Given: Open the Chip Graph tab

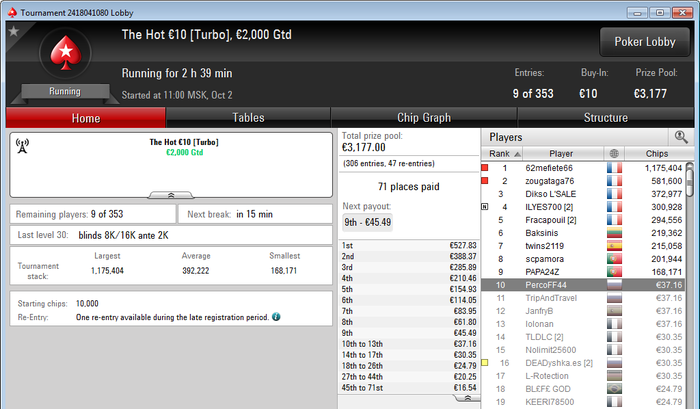Looking at the screenshot, I should click(x=424, y=117).
